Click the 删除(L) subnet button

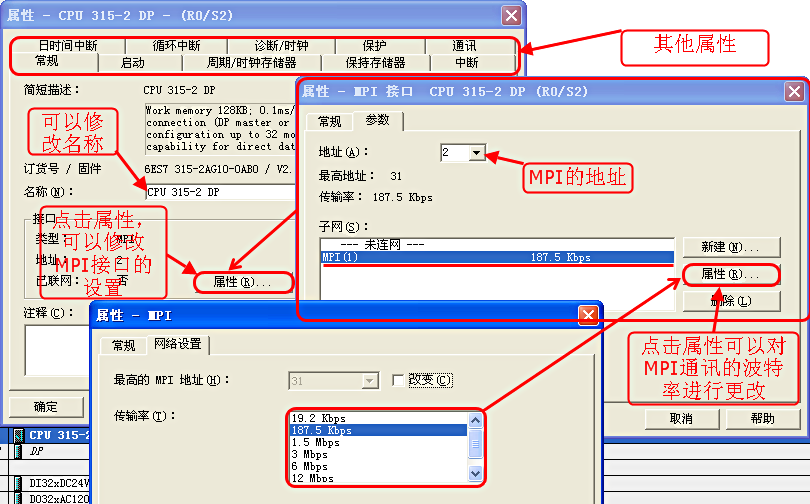(731, 301)
